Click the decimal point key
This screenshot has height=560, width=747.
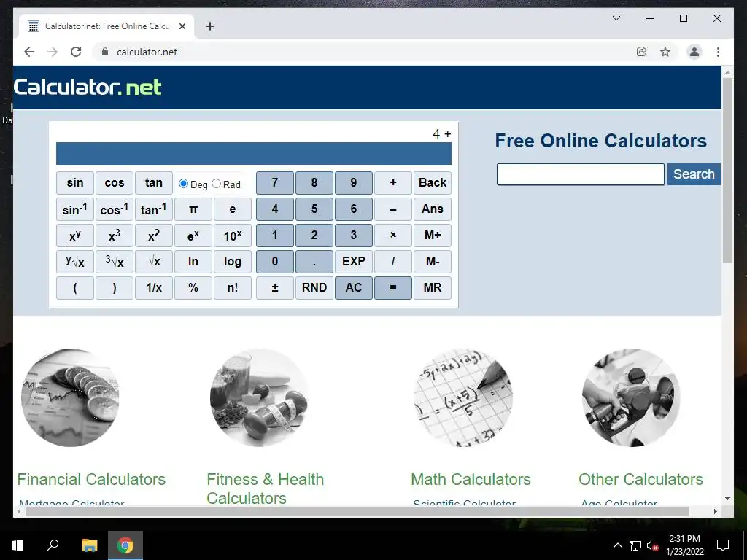point(314,262)
